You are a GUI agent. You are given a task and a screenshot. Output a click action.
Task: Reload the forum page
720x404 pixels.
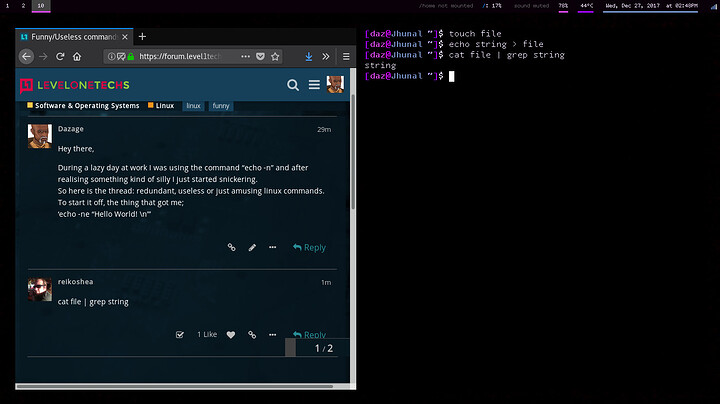[x=60, y=56]
